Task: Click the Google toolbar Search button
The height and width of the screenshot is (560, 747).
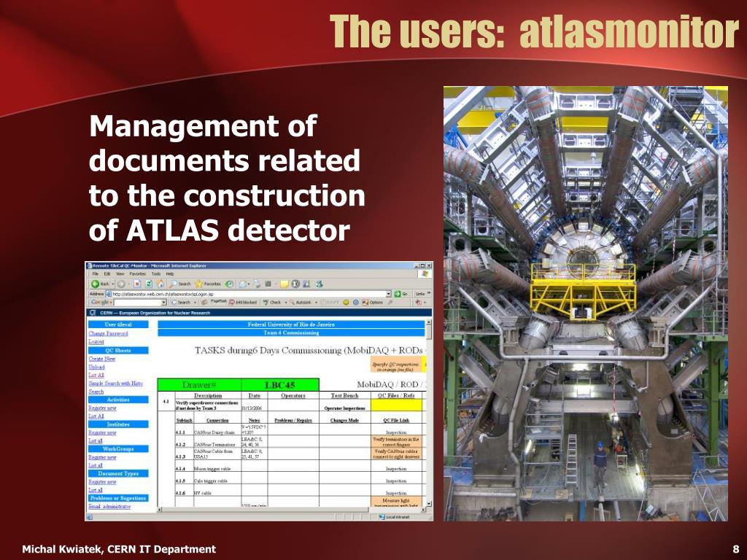Action: pyautogui.click(x=181, y=303)
